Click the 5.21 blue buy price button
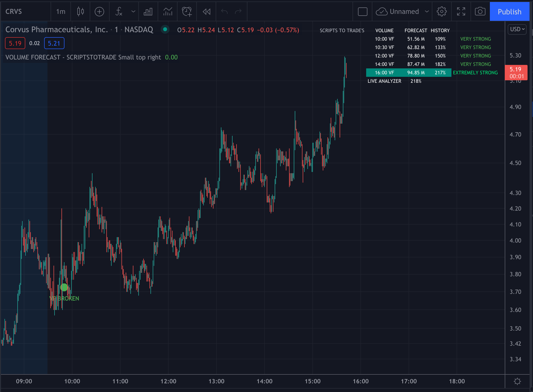This screenshot has width=533, height=392. pyautogui.click(x=54, y=43)
